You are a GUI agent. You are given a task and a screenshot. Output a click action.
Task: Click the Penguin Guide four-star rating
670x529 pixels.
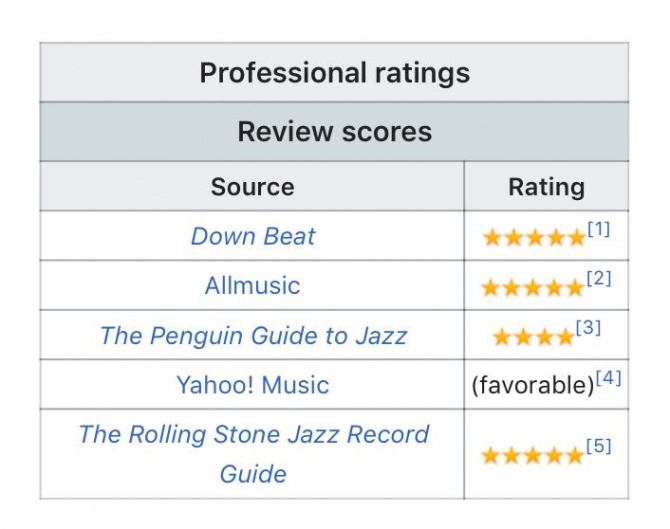coord(533,337)
